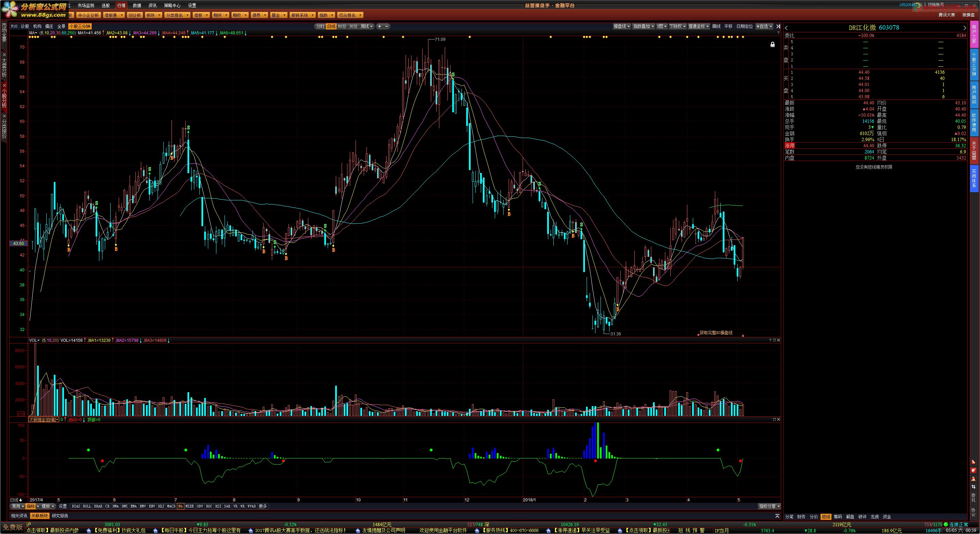Screen dimensions: 980x534
Task: Open the 研究报告 tab
Action: tap(60, 516)
